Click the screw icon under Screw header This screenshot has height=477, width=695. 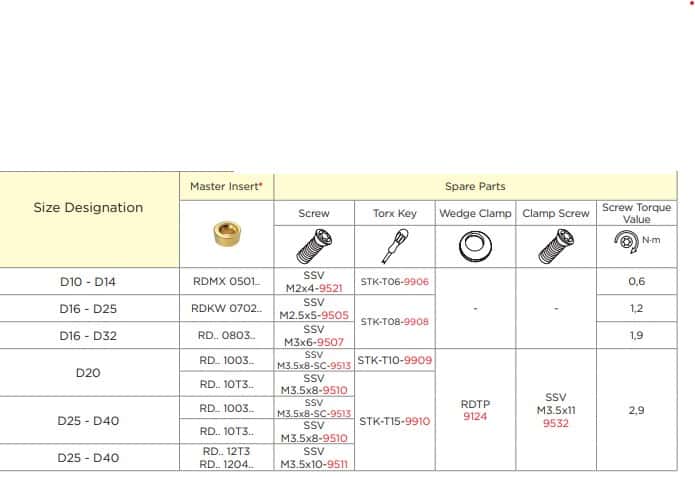point(314,243)
